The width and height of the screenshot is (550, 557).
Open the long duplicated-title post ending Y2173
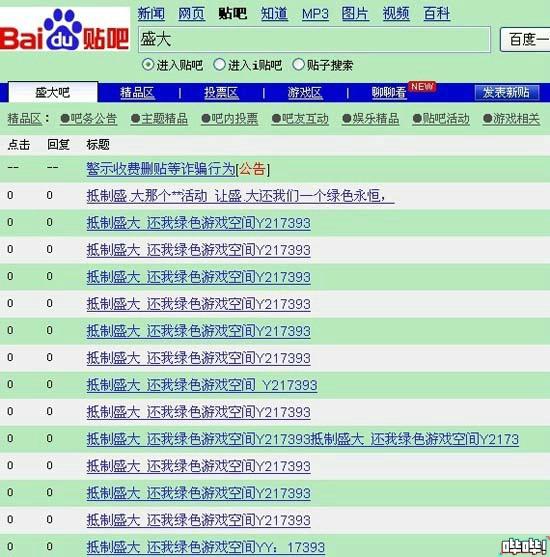[x=303, y=439]
